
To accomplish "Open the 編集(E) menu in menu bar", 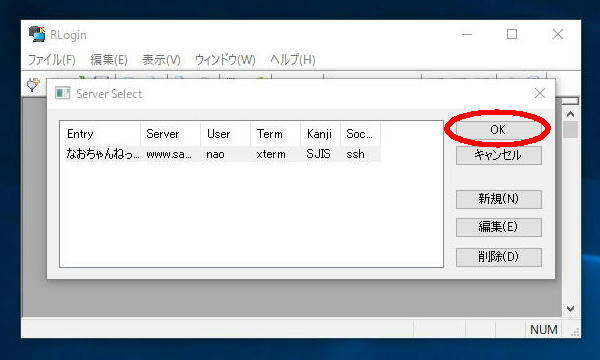I will coord(109,60).
